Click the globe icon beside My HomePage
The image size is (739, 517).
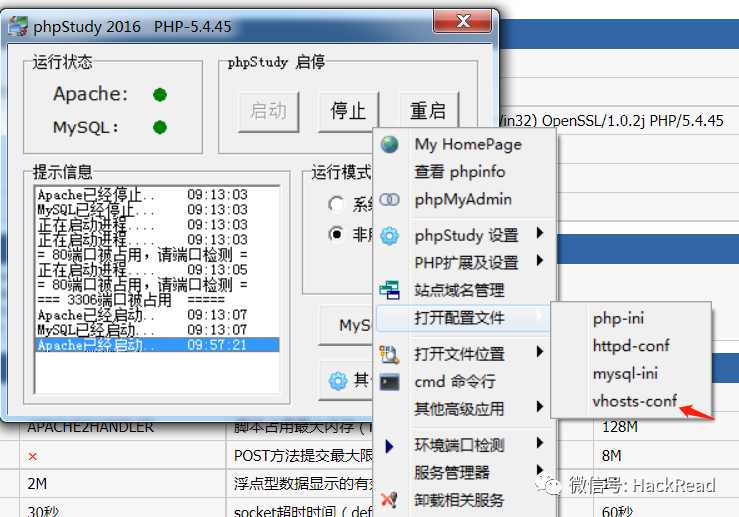(x=389, y=144)
